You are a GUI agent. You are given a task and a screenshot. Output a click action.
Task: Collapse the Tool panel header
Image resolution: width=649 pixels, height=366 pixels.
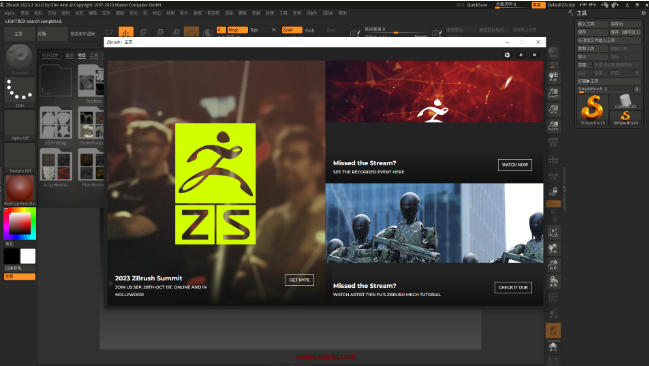click(x=582, y=13)
